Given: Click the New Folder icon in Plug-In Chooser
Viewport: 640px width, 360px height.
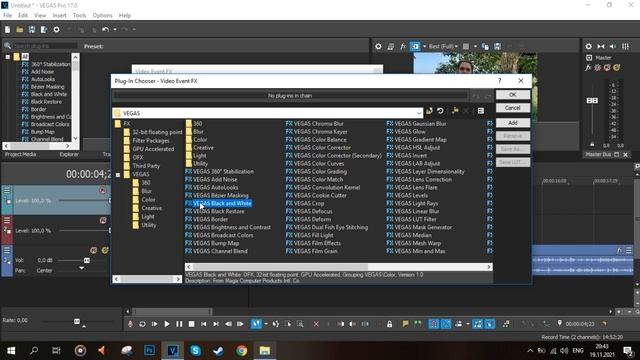Looking at the screenshot, I should [455, 111].
